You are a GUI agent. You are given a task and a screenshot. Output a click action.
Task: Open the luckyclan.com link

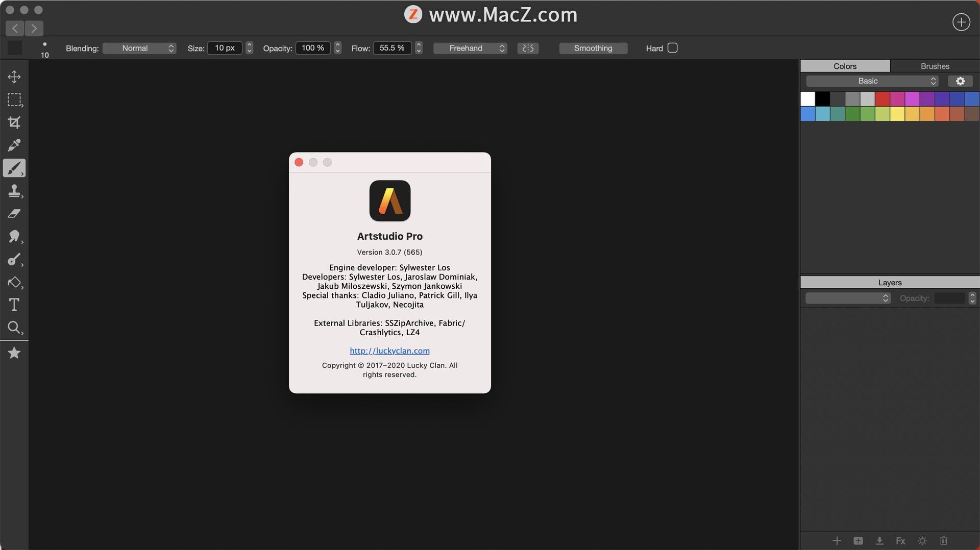389,351
